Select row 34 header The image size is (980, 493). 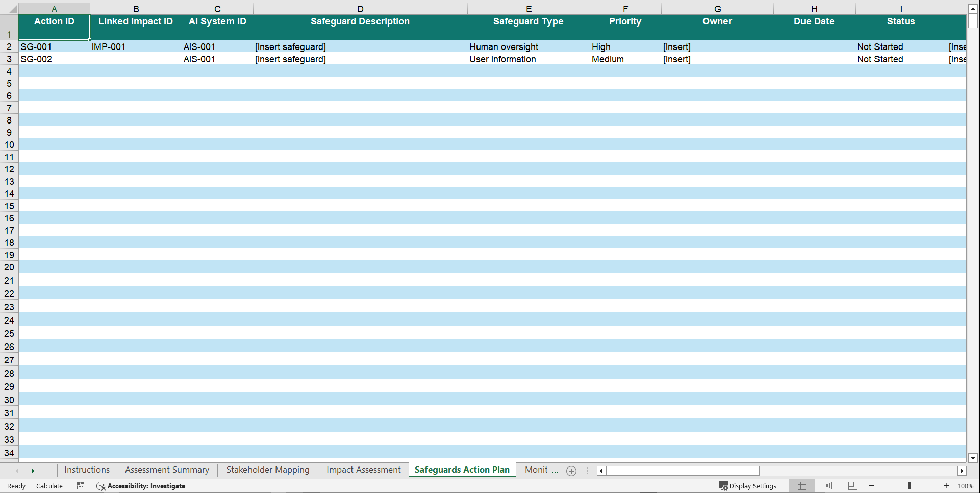point(9,453)
